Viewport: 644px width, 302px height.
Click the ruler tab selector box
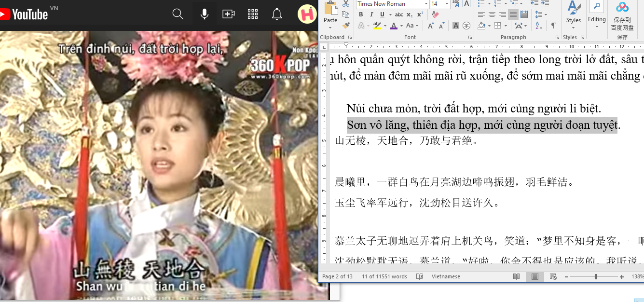(325, 47)
